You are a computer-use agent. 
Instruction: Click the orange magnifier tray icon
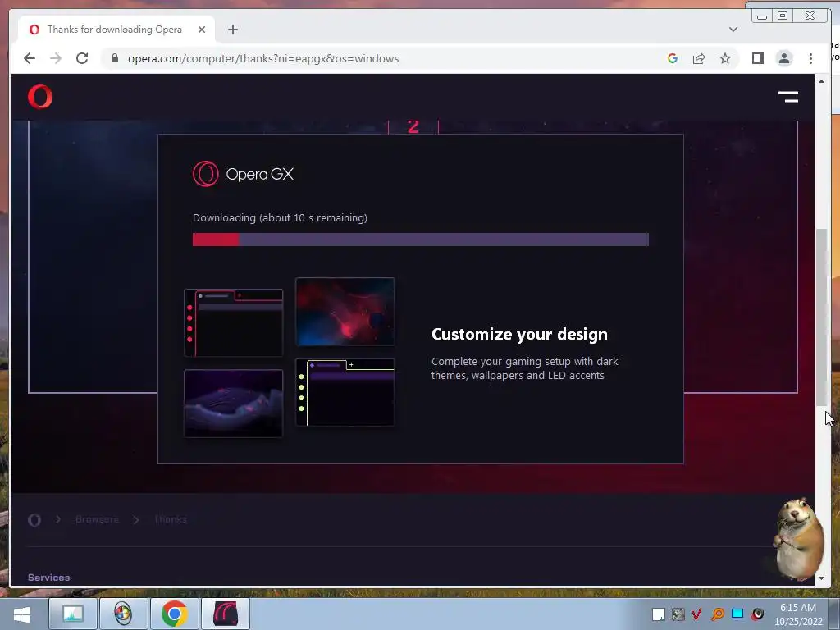pyautogui.click(x=717, y=614)
